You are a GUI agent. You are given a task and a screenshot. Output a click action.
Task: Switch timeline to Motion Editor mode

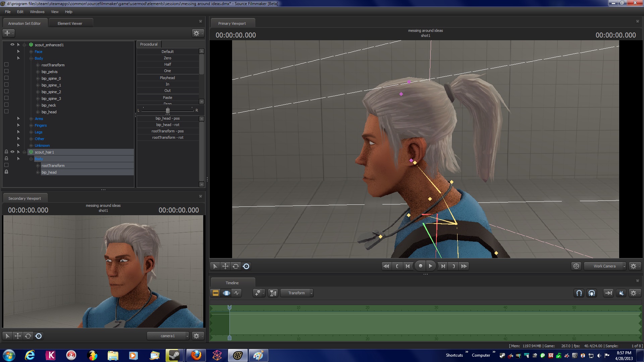pyautogui.click(x=226, y=293)
